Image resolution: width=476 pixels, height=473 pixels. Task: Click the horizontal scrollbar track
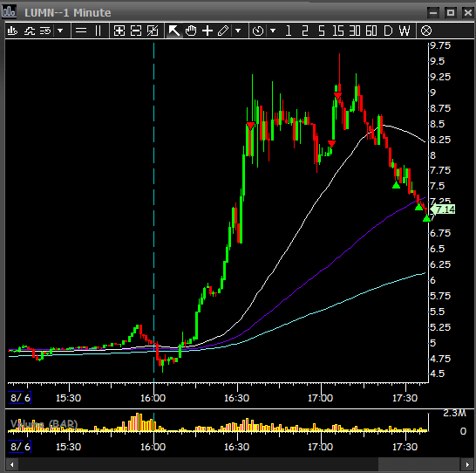click(198, 465)
